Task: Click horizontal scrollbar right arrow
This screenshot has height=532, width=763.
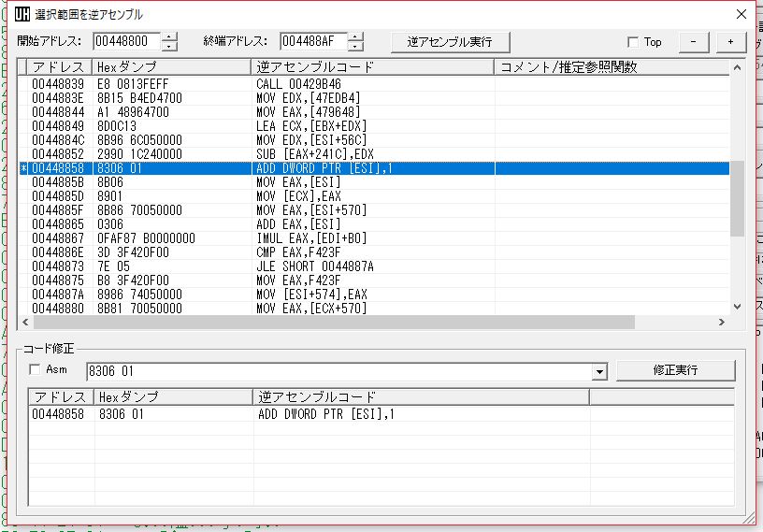Action: tap(722, 322)
